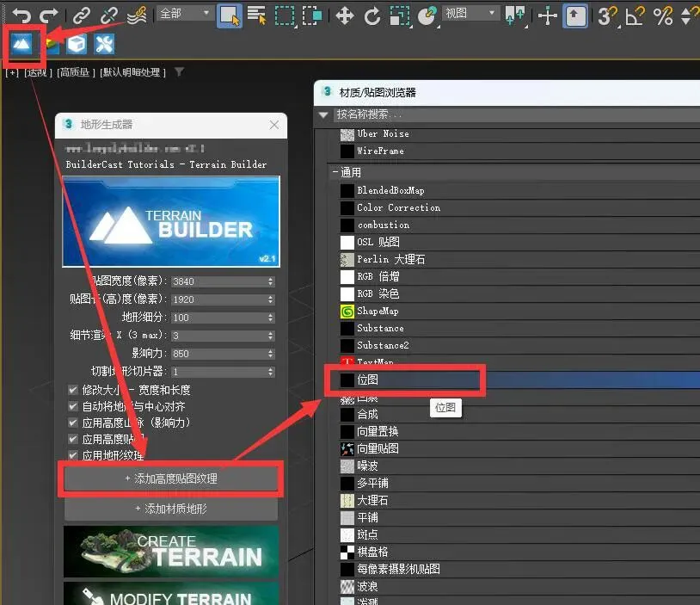
Task: Select WireFrame map entry
Action: [518, 151]
